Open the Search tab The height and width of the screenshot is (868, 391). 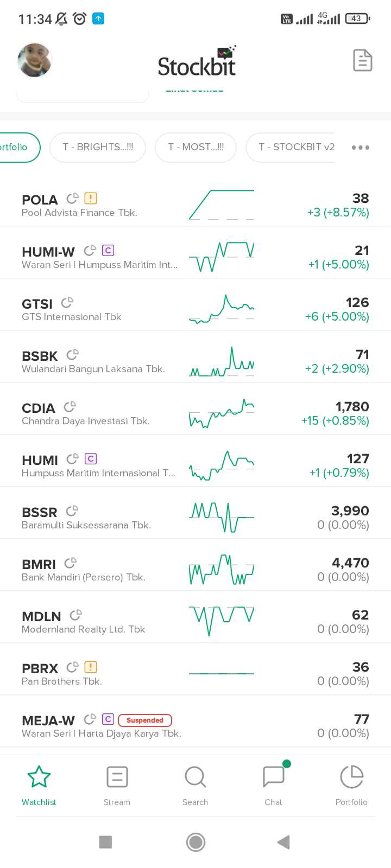[x=195, y=784]
